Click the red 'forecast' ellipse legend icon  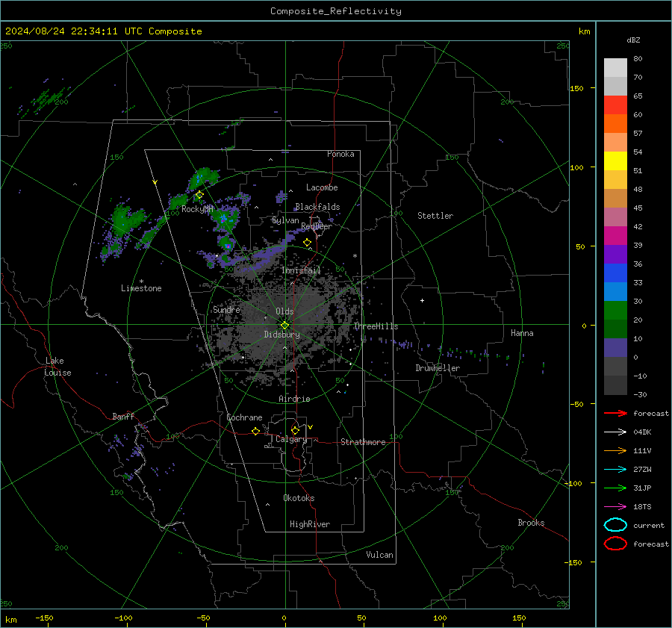[615, 544]
